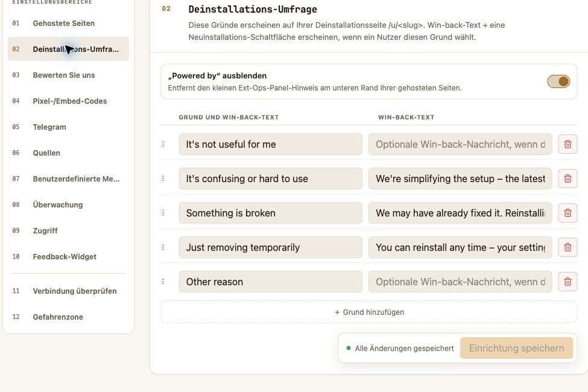Toggle the "Powered by" ausblenden switch

tap(558, 81)
